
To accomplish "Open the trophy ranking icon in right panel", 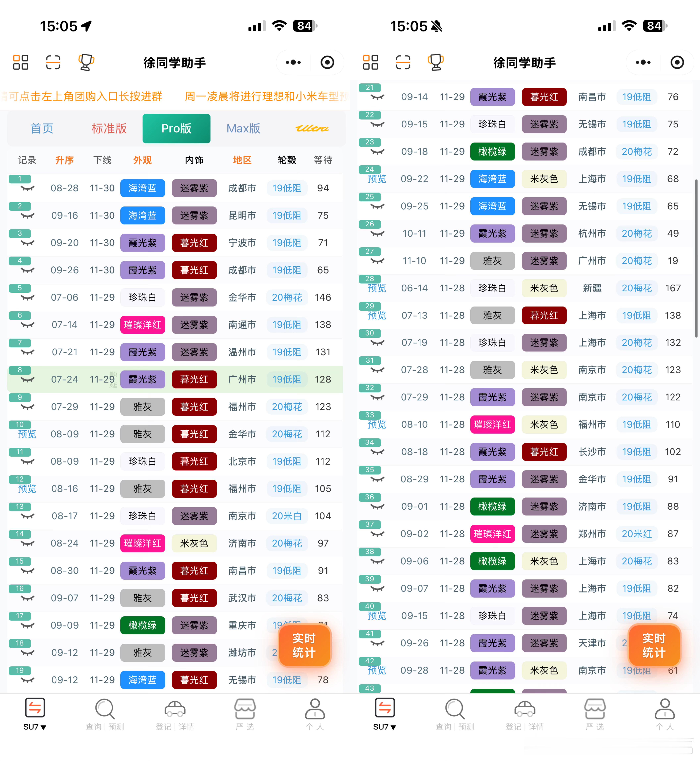I will [436, 62].
